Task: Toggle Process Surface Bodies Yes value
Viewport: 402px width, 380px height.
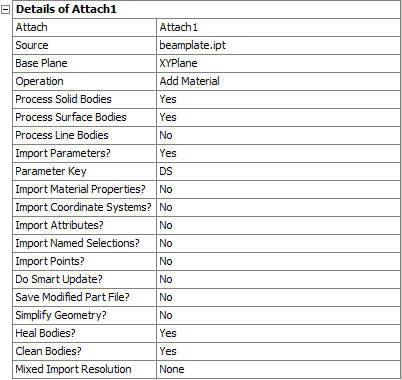Action: click(x=278, y=117)
